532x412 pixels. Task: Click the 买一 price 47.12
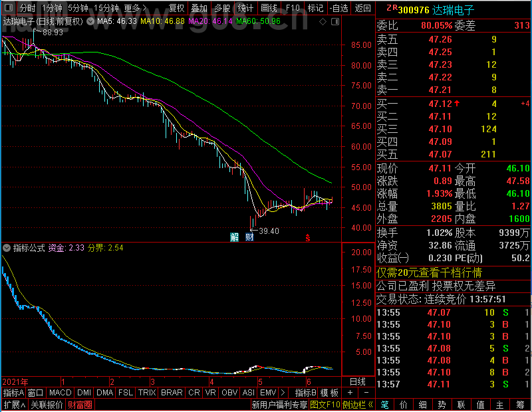click(x=440, y=104)
